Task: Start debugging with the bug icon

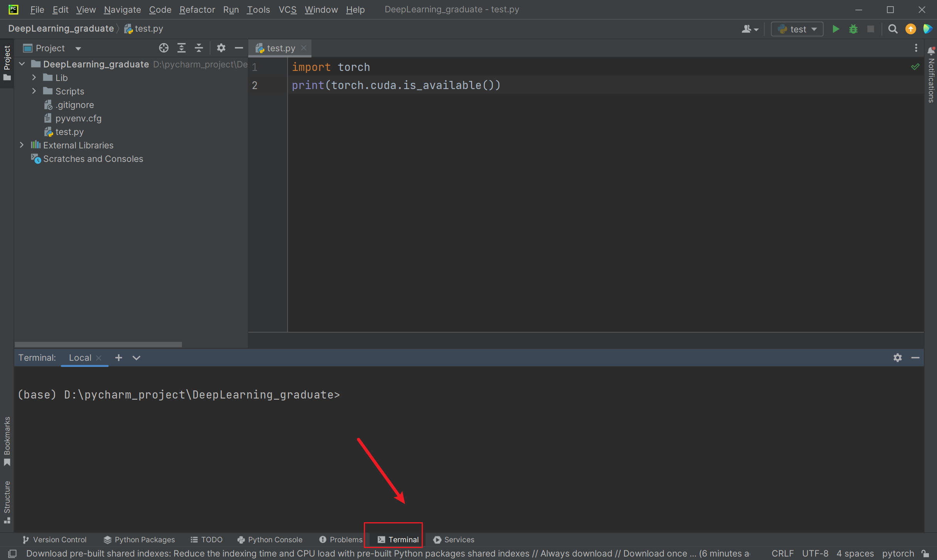Action: pos(853,29)
